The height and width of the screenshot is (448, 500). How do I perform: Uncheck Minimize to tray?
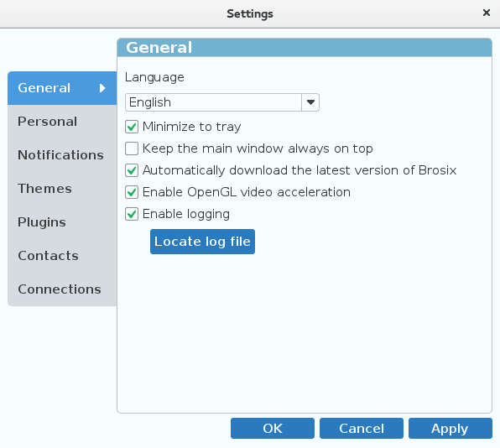[x=132, y=127]
